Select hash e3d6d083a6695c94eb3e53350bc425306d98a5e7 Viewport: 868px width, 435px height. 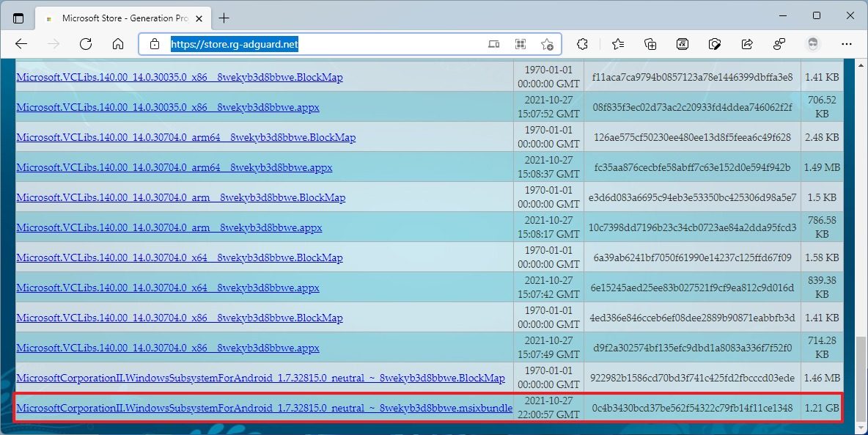tap(692, 197)
